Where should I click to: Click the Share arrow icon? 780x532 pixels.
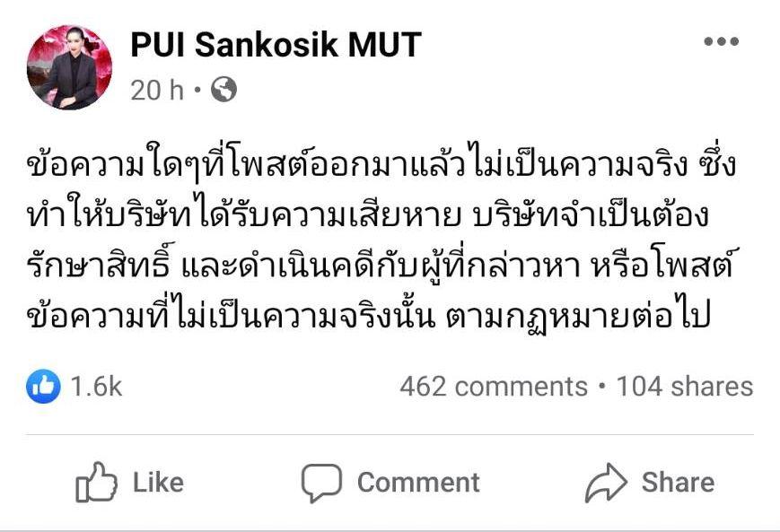pyautogui.click(x=606, y=484)
